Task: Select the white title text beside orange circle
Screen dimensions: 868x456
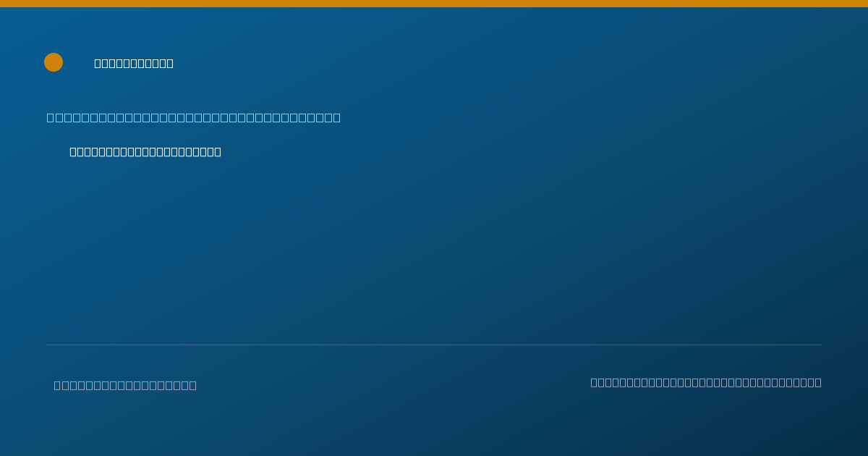Action: click(134, 63)
